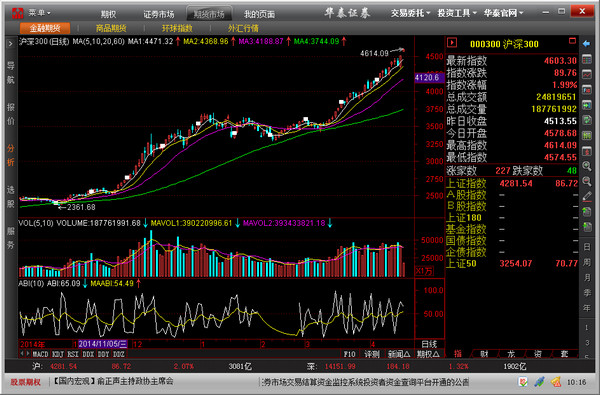Switch to weekly (周) period
Viewport: 600px width, 395px height.
click(x=587, y=262)
